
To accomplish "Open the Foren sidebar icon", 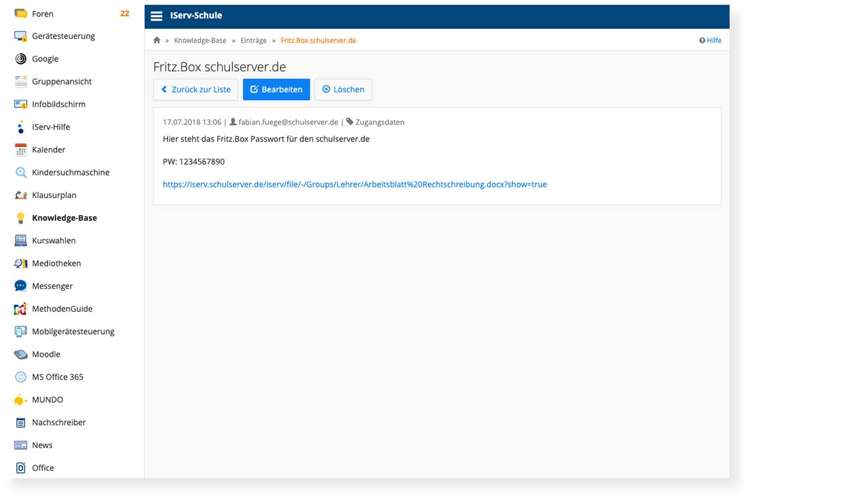I will coord(20,14).
